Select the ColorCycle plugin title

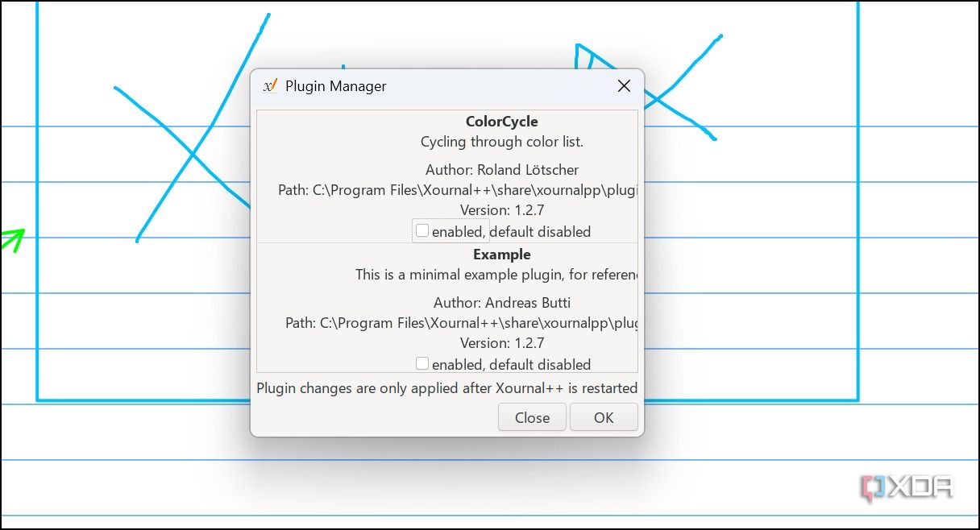(x=501, y=122)
